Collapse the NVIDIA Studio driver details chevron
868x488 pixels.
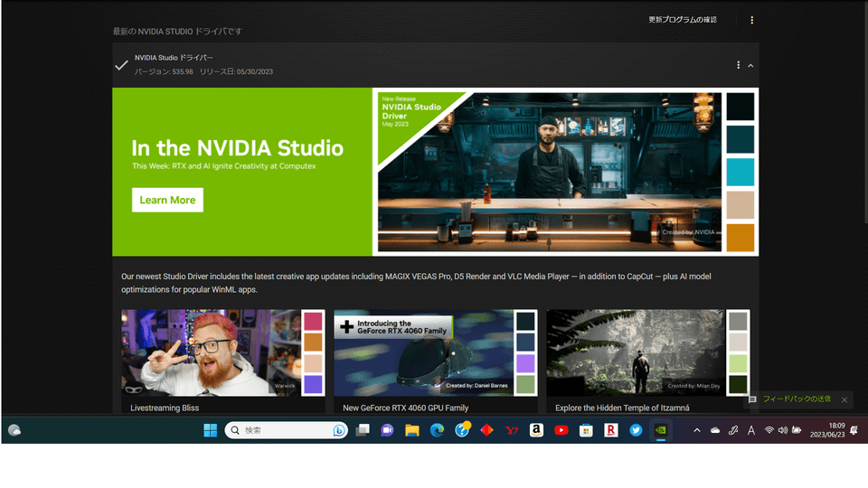pyautogui.click(x=750, y=65)
